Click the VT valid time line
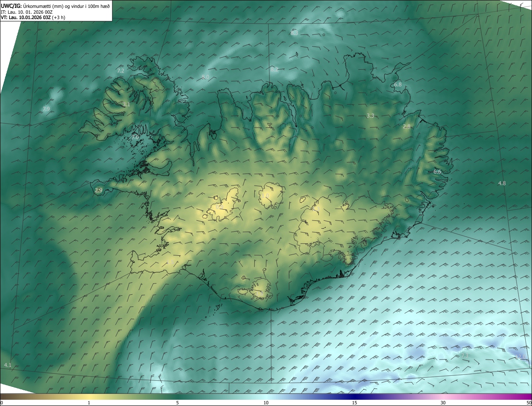This screenshot has height=406, width=532. (33, 17)
